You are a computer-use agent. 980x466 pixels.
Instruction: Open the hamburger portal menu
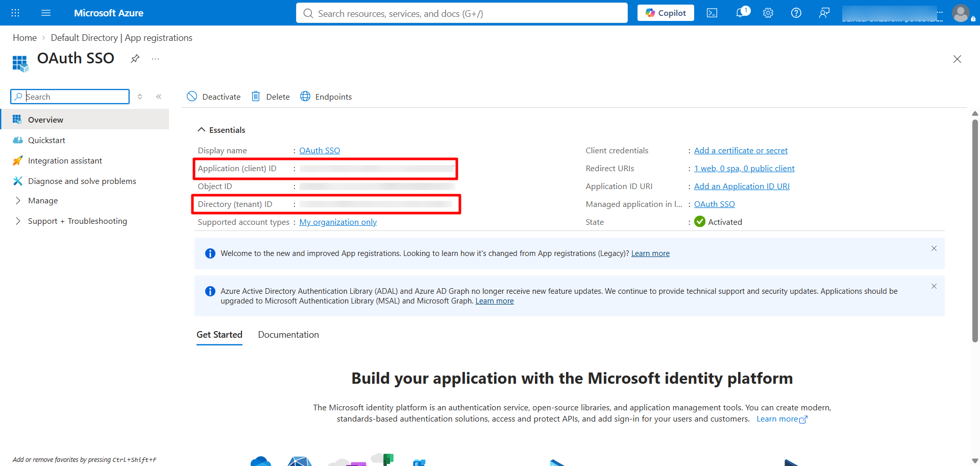pos(46,13)
